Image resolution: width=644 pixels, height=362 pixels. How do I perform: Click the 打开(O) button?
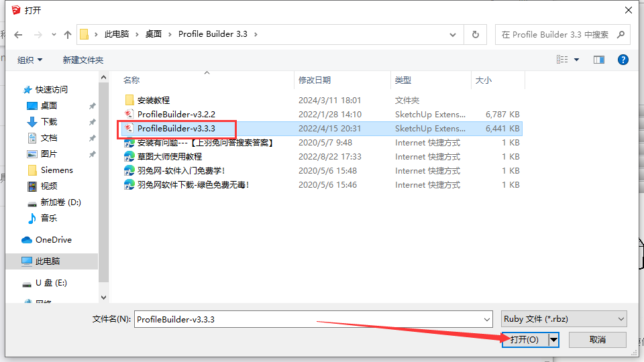point(525,340)
